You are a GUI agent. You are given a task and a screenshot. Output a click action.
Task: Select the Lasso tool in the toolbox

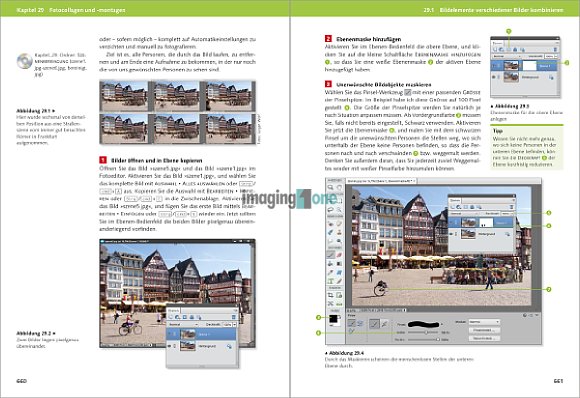click(330, 210)
